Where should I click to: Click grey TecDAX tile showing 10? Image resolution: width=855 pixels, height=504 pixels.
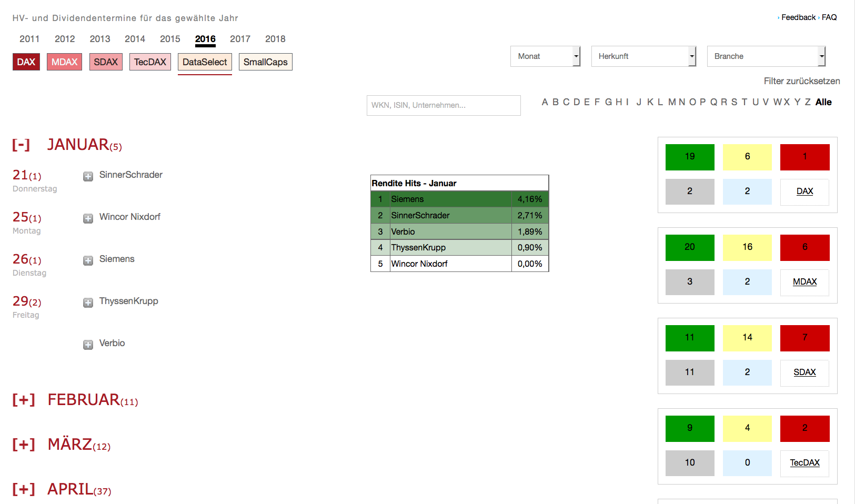point(690,463)
